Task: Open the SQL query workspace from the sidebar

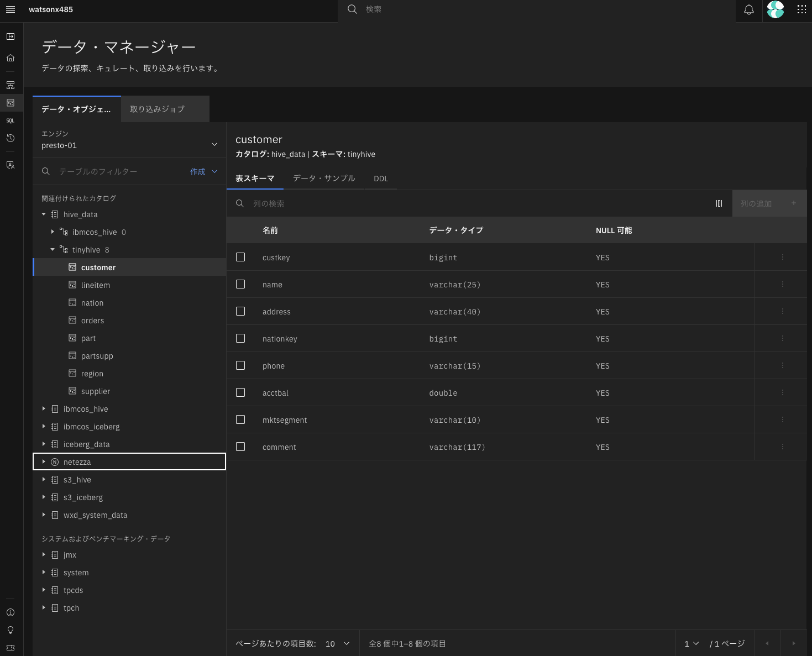Action: (11, 120)
